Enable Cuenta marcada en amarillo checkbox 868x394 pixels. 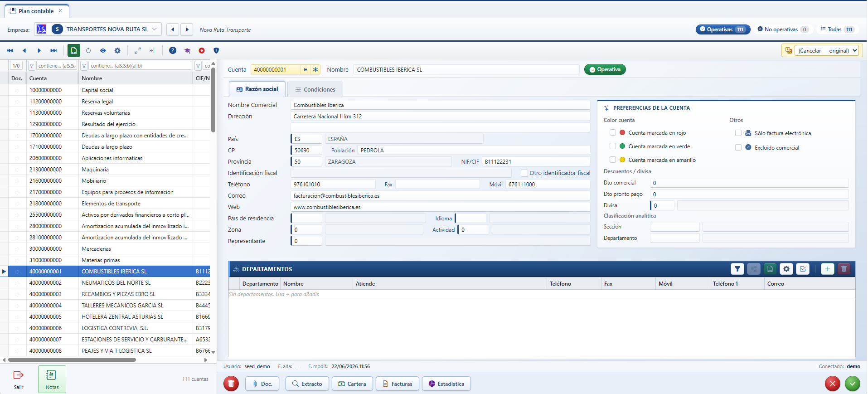point(613,160)
